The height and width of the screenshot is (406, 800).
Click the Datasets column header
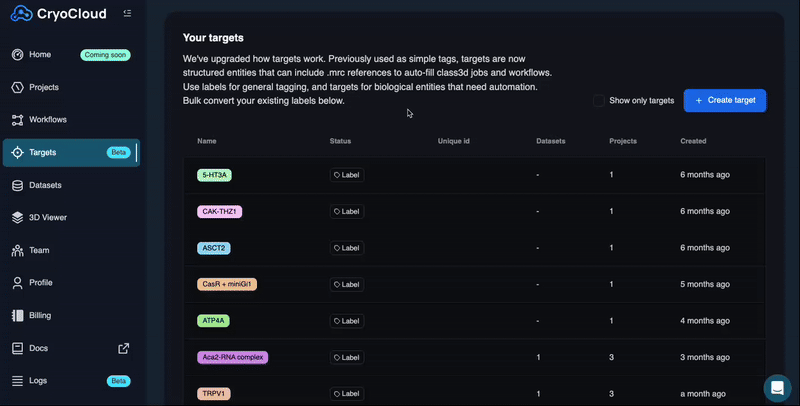(x=551, y=141)
